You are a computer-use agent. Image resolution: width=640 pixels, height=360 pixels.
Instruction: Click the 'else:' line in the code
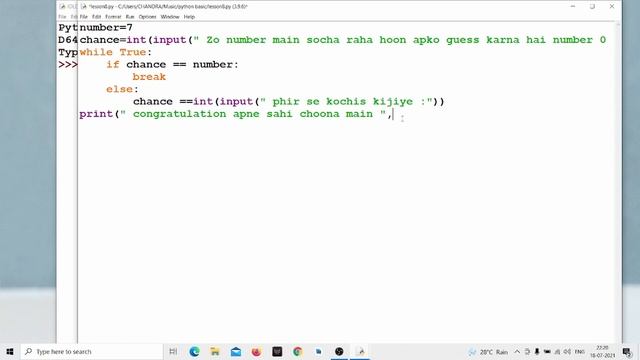[122, 89]
